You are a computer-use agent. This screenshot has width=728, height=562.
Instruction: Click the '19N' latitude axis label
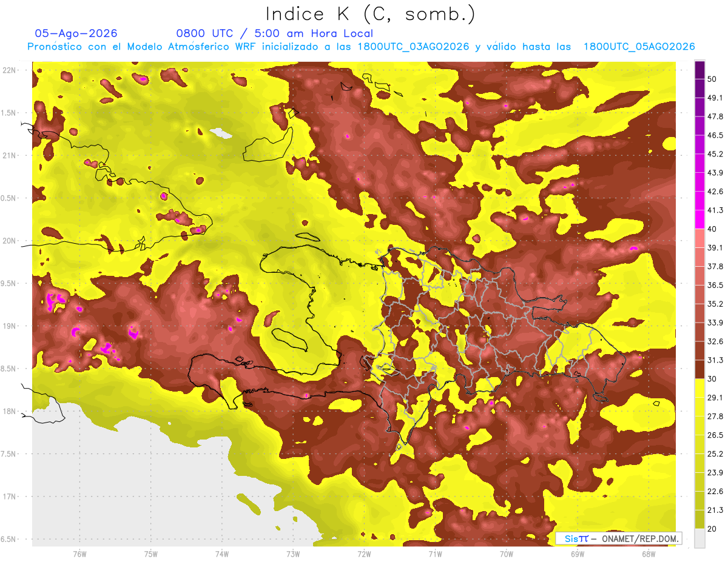9,326
